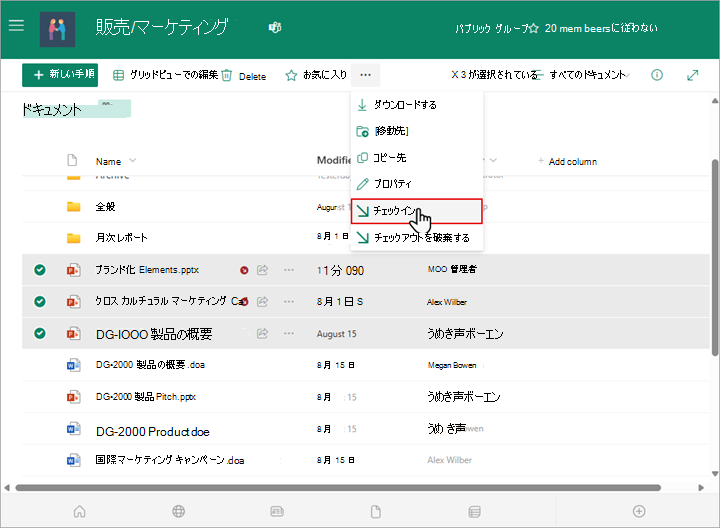Click the Alex Wilber name in the last row
Image resolution: width=720 pixels, height=528 pixels.
tap(450, 460)
